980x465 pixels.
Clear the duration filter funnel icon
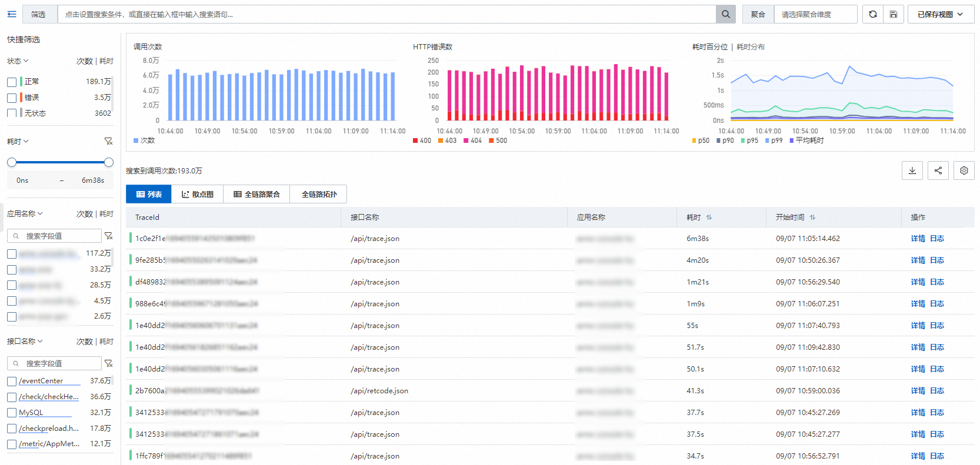click(x=108, y=141)
